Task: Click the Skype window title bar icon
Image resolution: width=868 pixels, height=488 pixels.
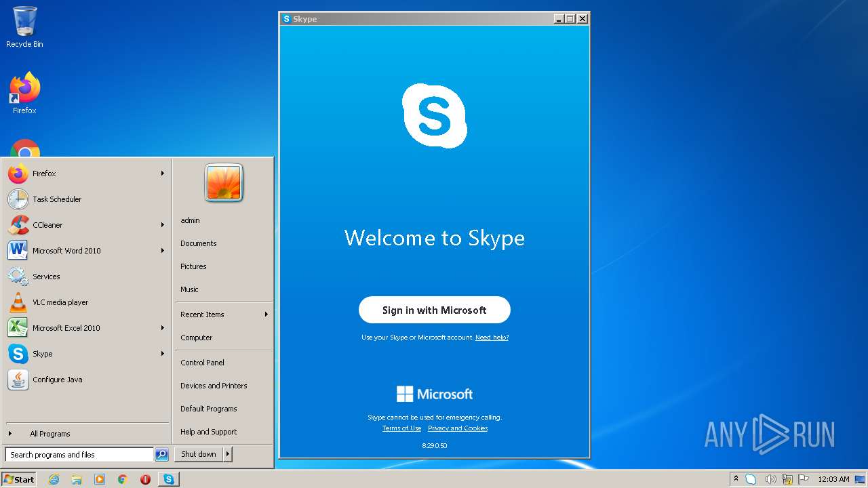Action: [286, 19]
